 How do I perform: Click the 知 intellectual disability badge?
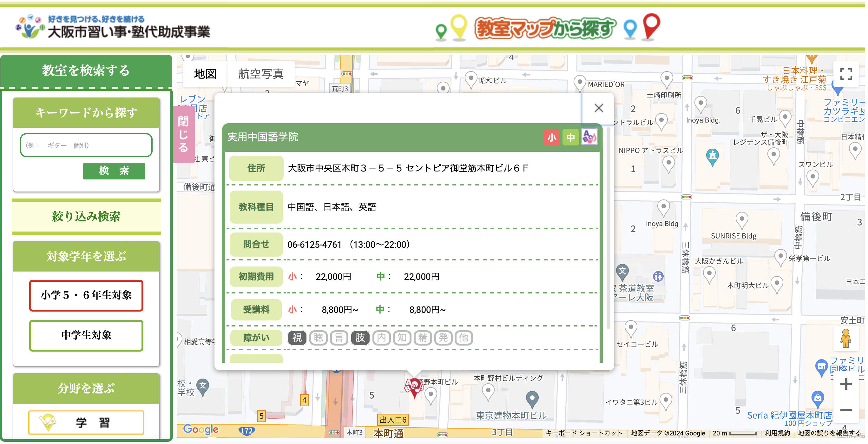(402, 338)
